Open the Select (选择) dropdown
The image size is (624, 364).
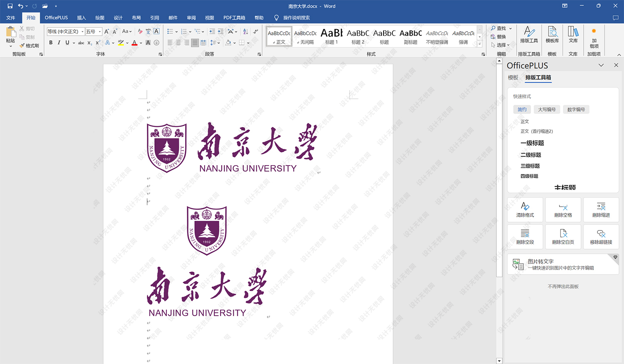click(500, 45)
